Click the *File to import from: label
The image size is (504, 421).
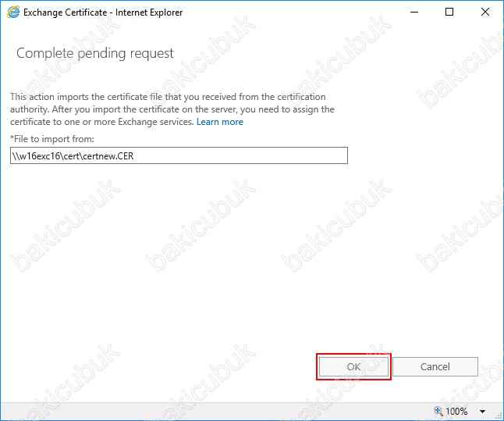point(52,139)
